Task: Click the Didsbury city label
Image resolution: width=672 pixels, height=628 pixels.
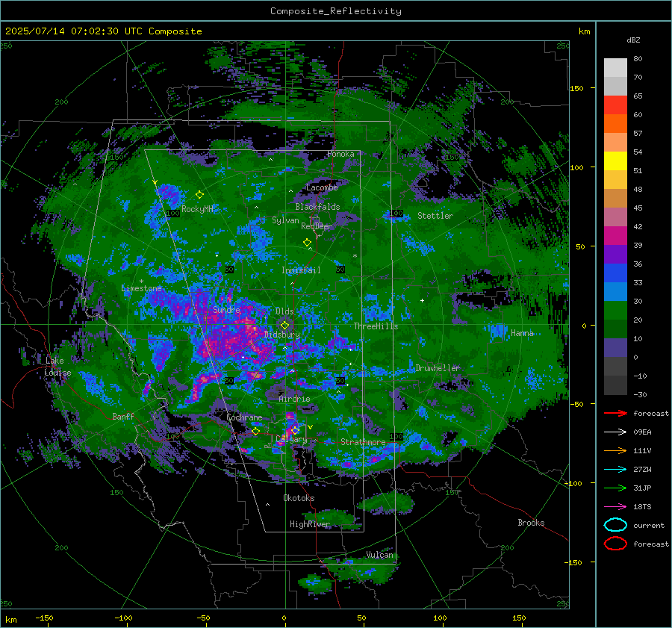Action: click(282, 335)
